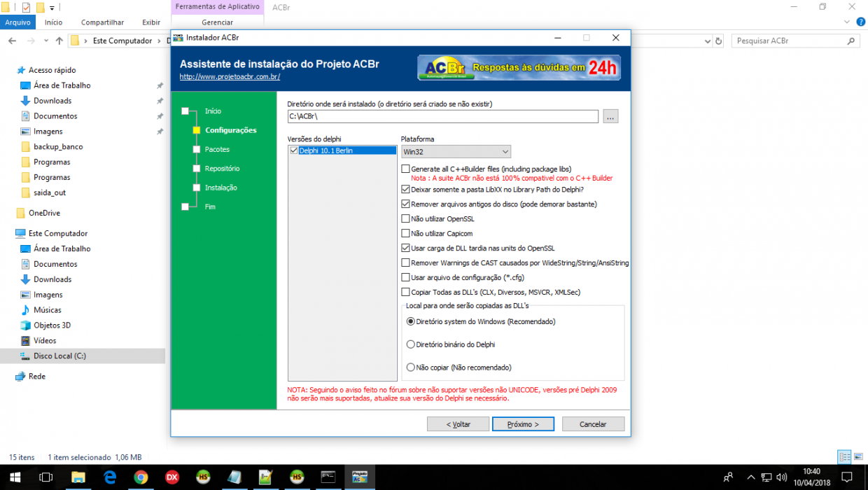Select Diretório system do Windows radio
868x490 pixels.
[411, 322]
